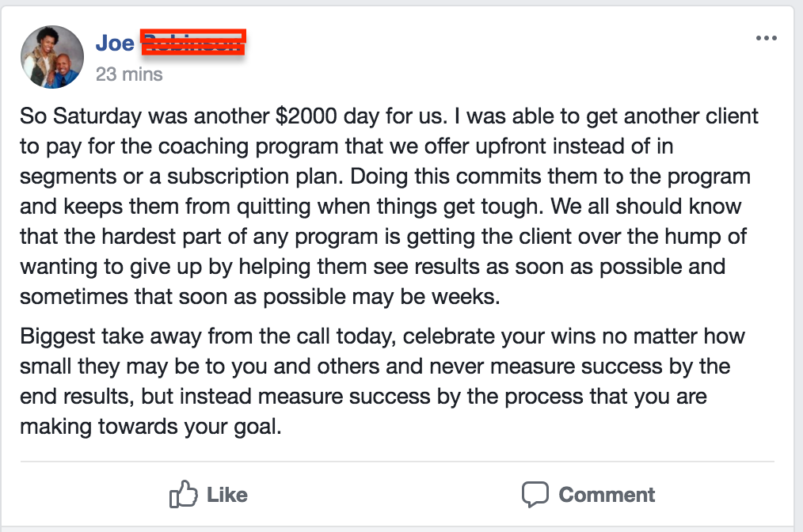The width and height of the screenshot is (803, 532).
Task: Click 'end results' in the second paragraph
Action: click(x=75, y=396)
